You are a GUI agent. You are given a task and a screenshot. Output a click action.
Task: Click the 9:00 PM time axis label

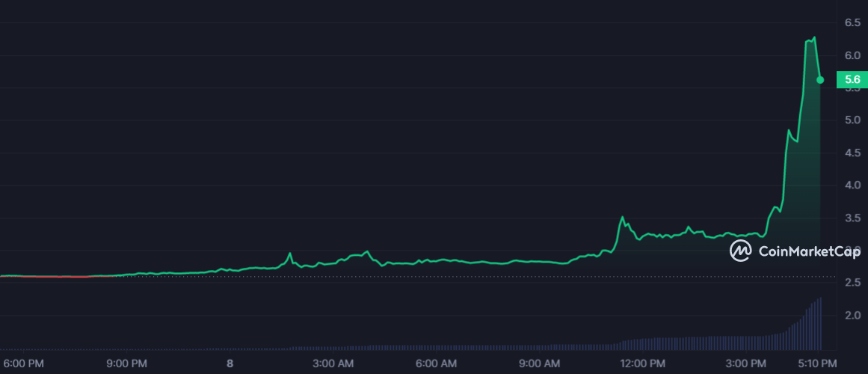tap(127, 364)
